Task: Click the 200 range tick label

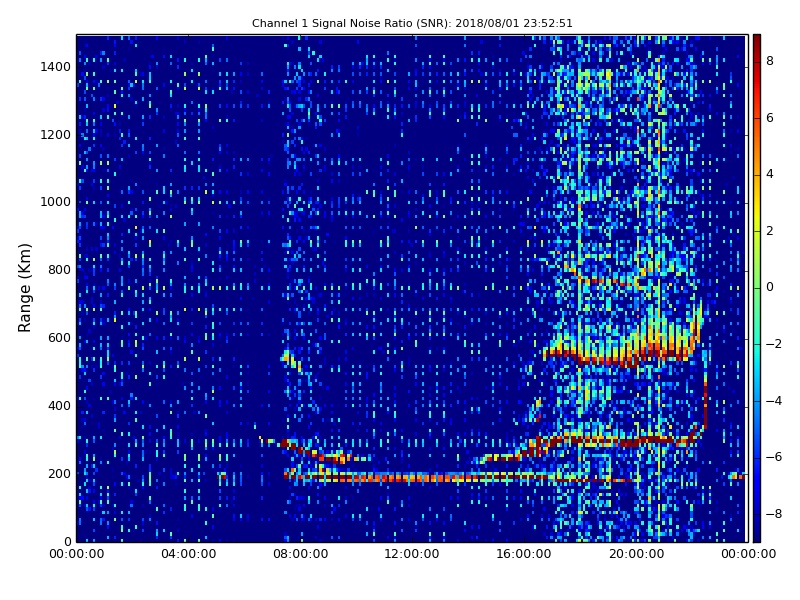Action: 60,473
